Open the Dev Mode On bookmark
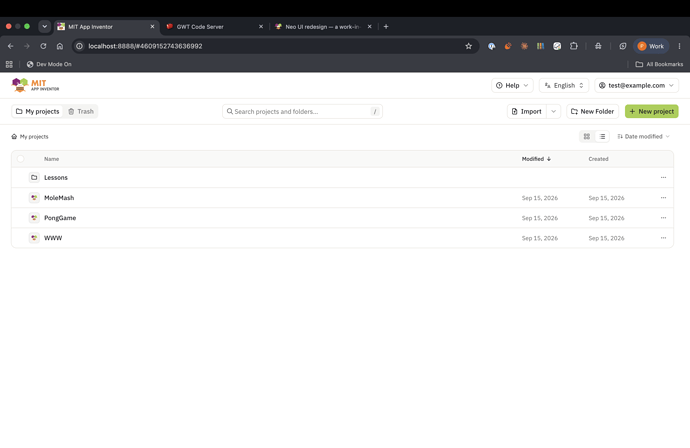The height and width of the screenshot is (448, 690). tap(49, 64)
